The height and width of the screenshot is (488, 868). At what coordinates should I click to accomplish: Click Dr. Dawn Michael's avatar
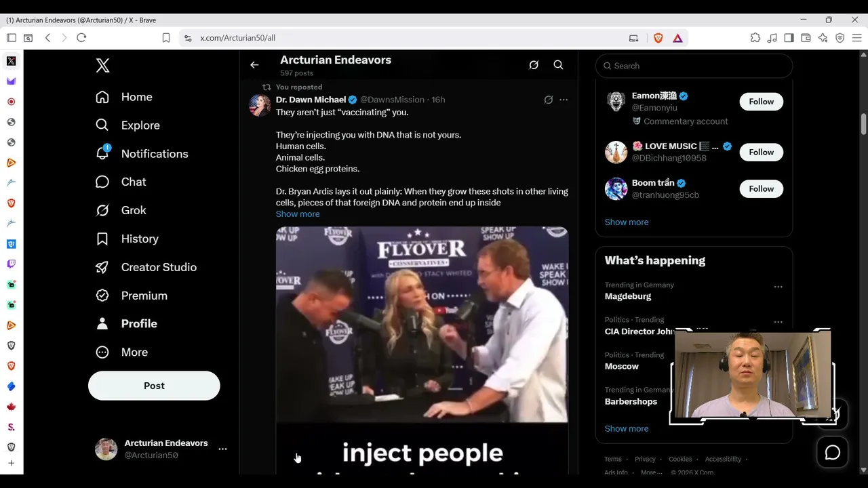click(260, 105)
